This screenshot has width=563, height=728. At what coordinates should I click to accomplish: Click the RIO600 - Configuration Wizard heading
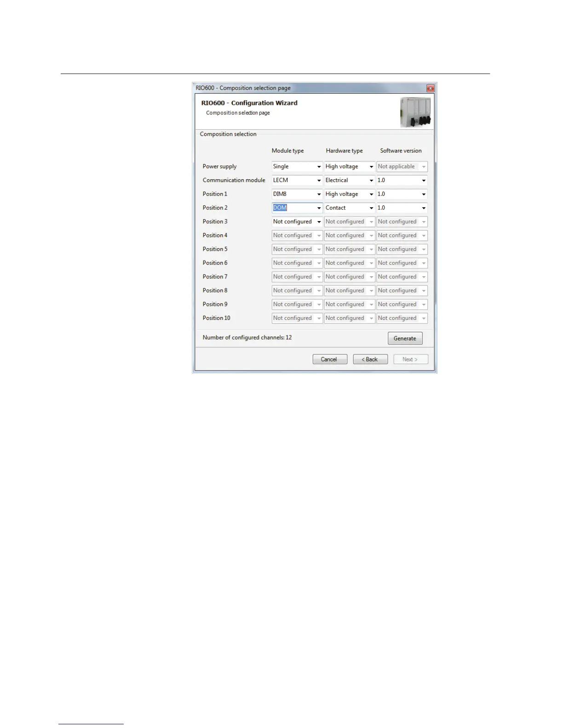pyautogui.click(x=249, y=103)
